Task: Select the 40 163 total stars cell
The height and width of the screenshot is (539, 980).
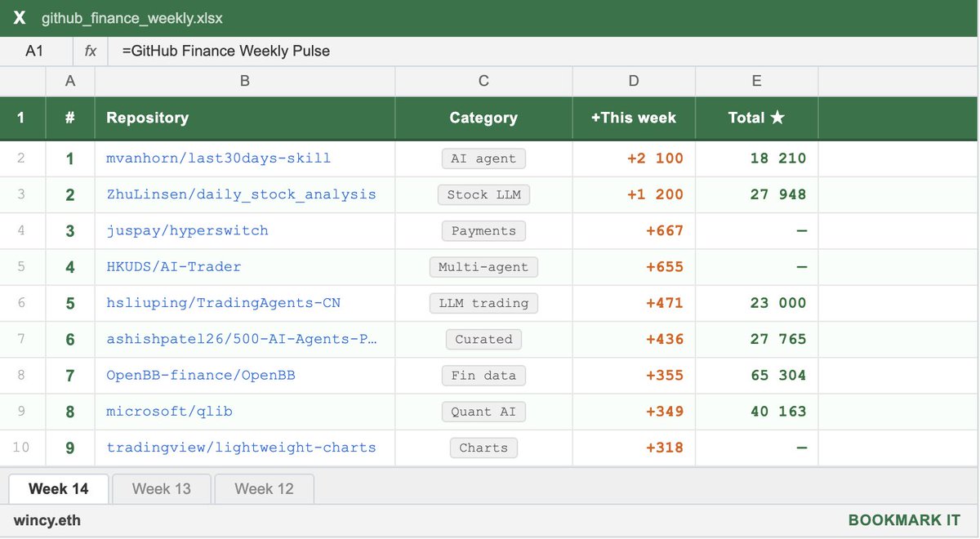Action: click(x=757, y=411)
